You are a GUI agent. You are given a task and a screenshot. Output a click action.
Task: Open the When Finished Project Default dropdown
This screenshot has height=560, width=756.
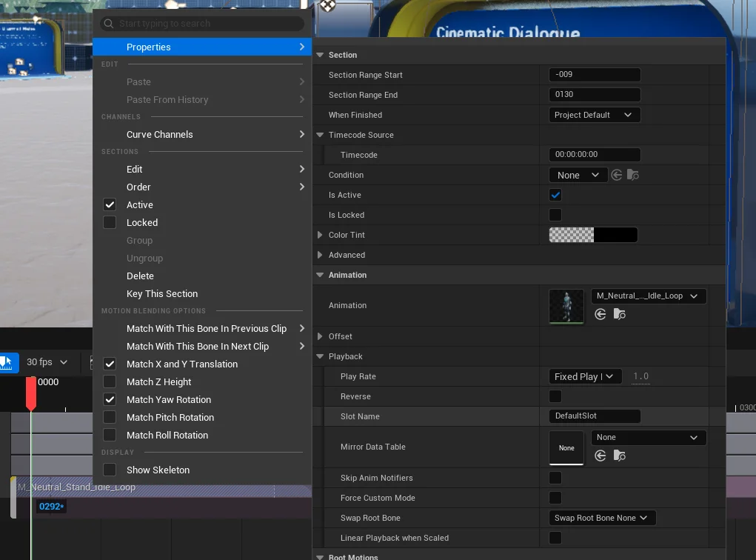(595, 115)
